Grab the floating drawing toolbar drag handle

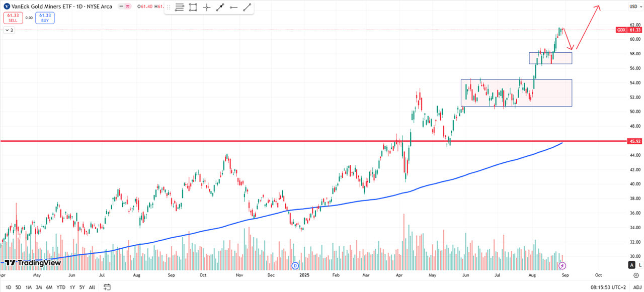(x=169, y=8)
